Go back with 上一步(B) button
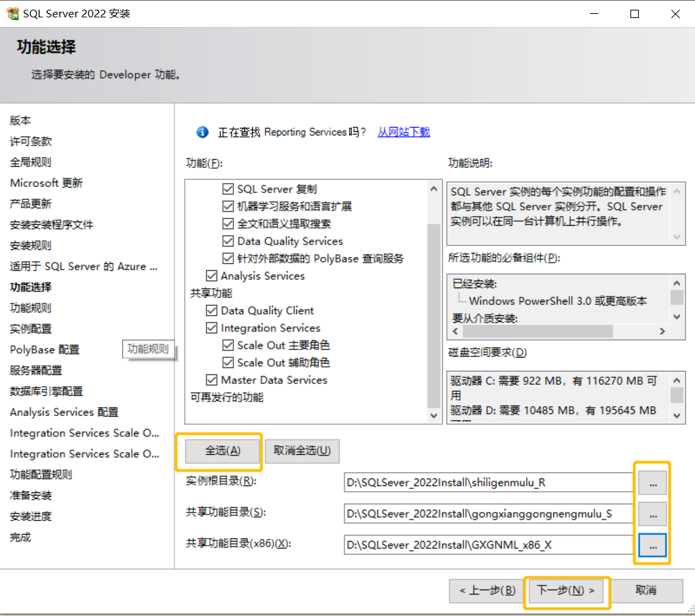 pyautogui.click(x=487, y=591)
